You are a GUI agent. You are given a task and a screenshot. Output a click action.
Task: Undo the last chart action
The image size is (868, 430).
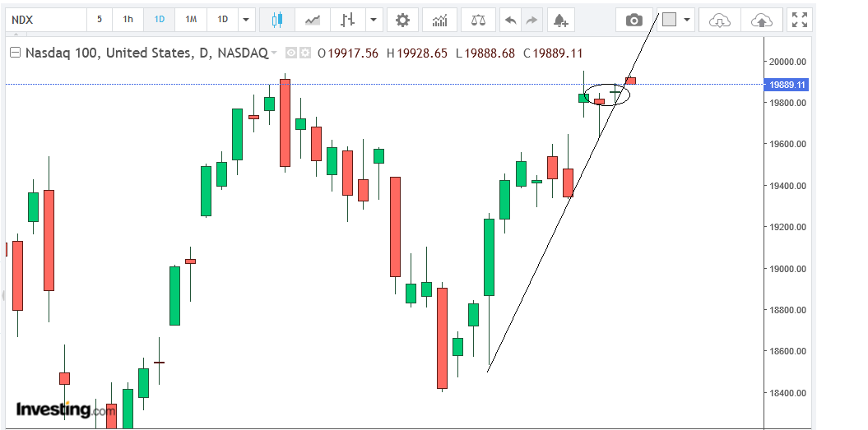[x=511, y=19]
